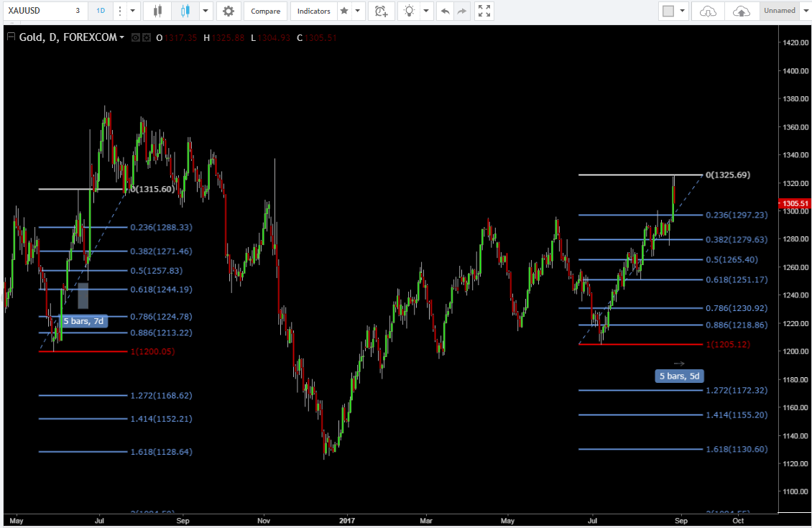Expand the Gold, D, FOREXCOM symbol dropdown
This screenshot has height=528, width=812.
coord(121,37)
